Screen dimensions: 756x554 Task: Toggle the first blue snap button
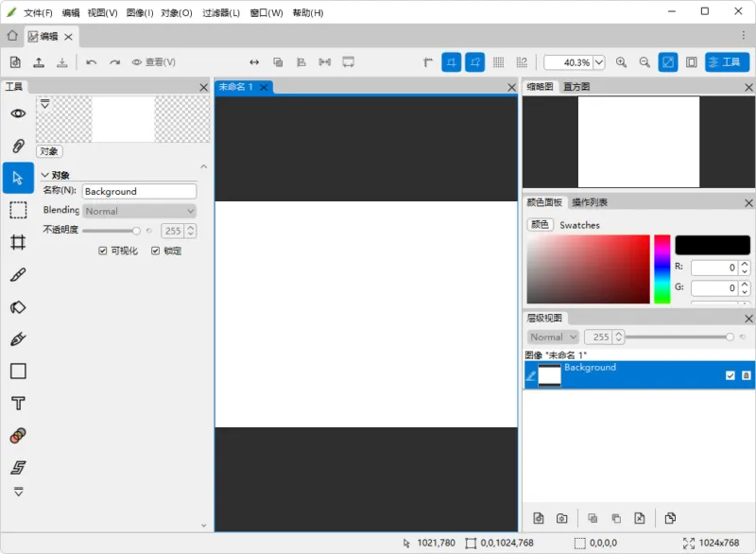point(452,62)
